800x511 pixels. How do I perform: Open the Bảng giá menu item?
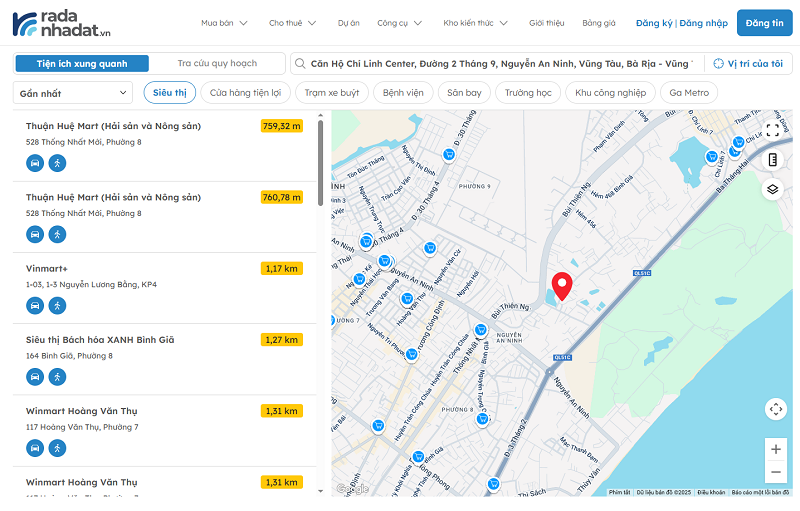[599, 22]
